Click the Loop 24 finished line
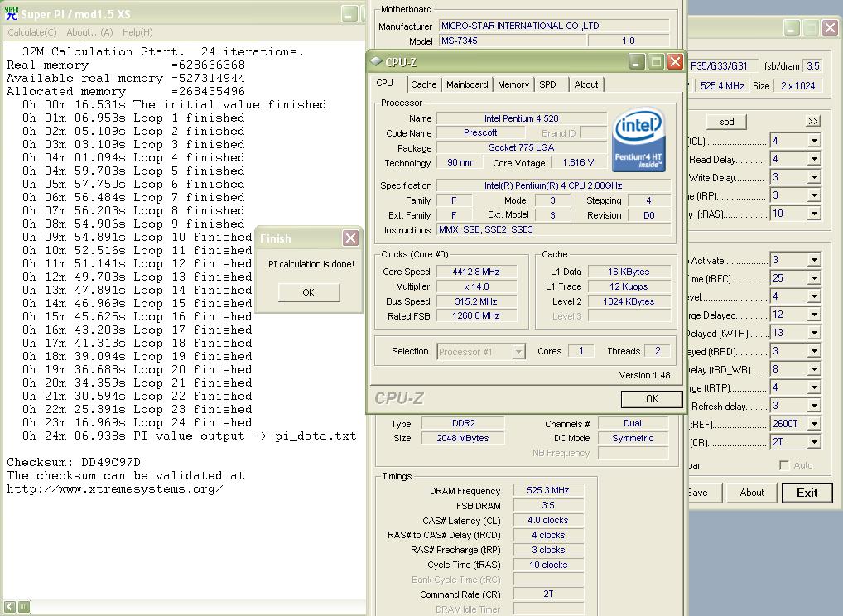843x616 pixels. [137, 423]
